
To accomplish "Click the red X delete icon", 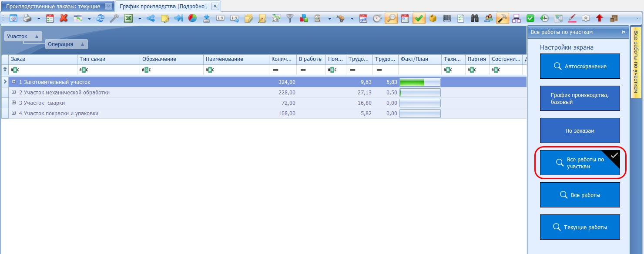I will point(64,18).
